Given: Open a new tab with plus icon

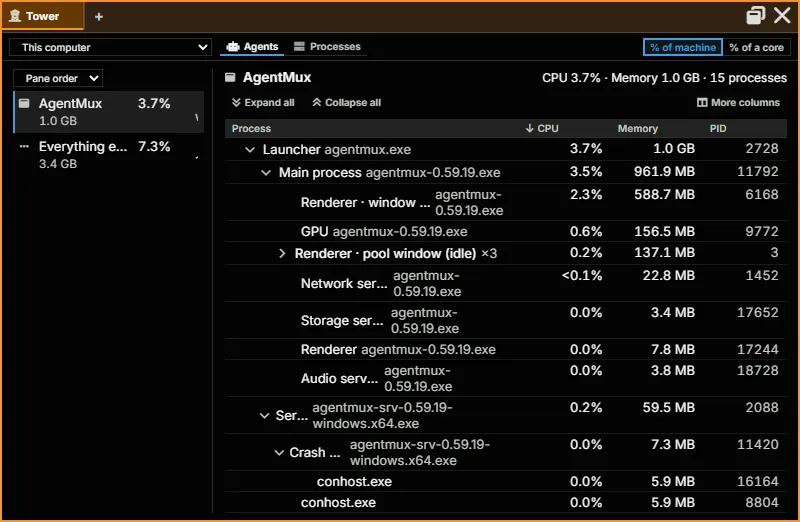Looking at the screenshot, I should [x=99, y=17].
